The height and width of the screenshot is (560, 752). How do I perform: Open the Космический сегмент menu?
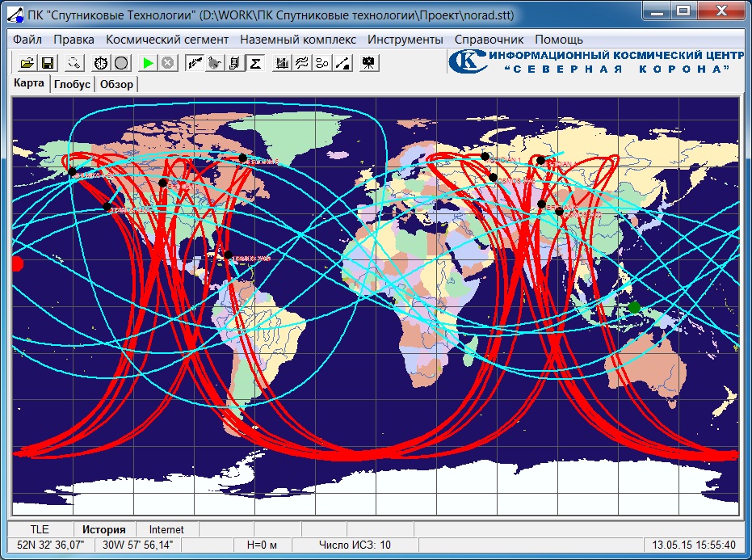(167, 40)
